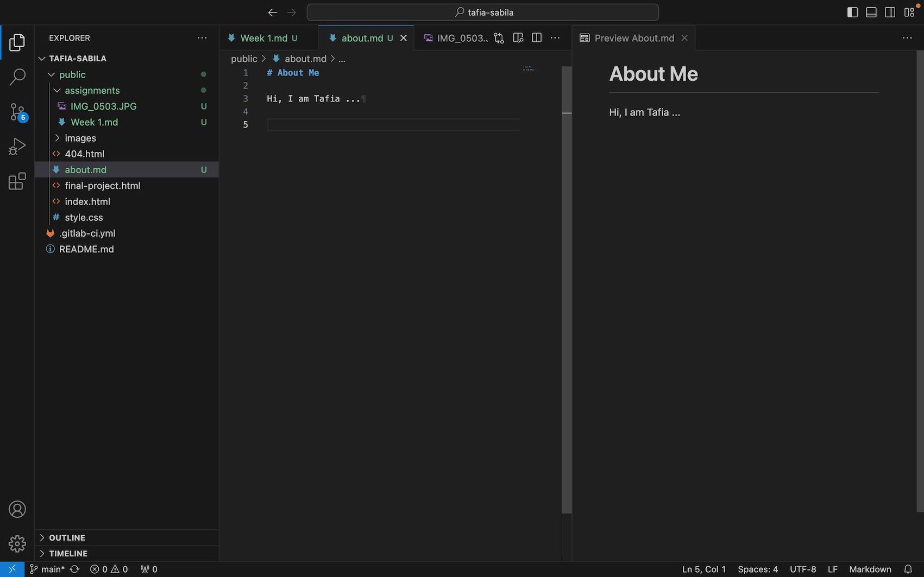Split the editor right

tap(537, 38)
